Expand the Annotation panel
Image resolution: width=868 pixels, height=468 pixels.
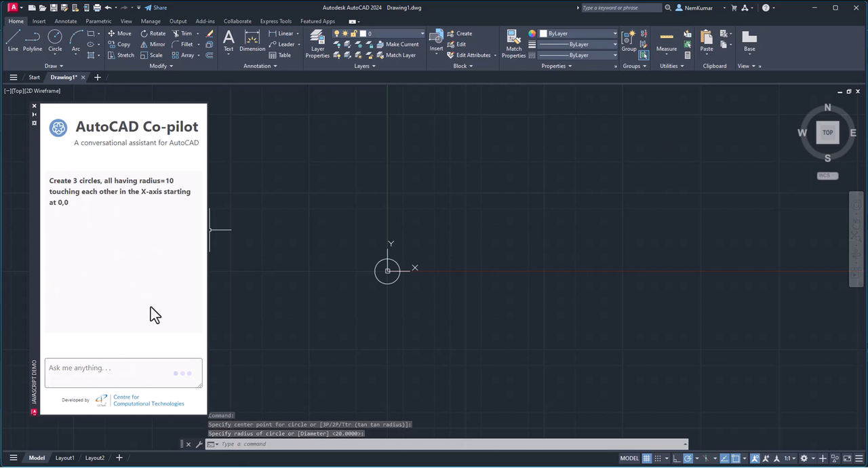260,66
